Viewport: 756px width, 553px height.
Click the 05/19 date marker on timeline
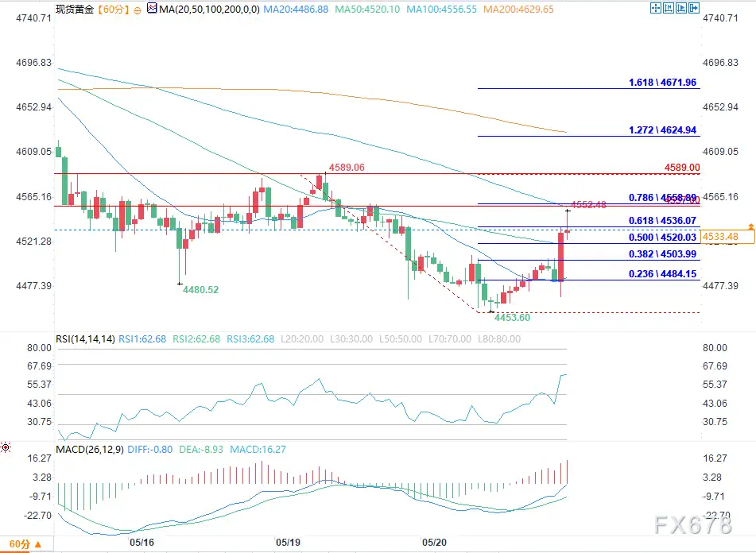288,543
